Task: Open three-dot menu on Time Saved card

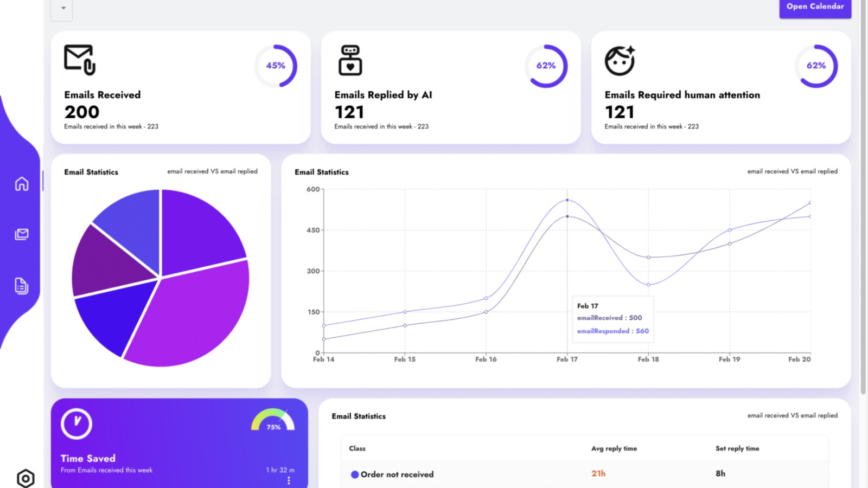Action: (289, 481)
